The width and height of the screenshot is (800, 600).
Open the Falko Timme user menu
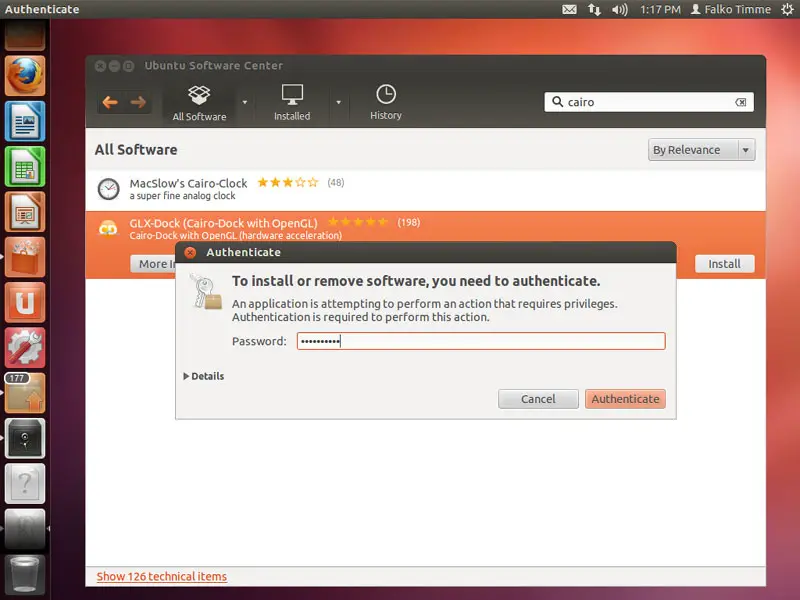(x=731, y=9)
